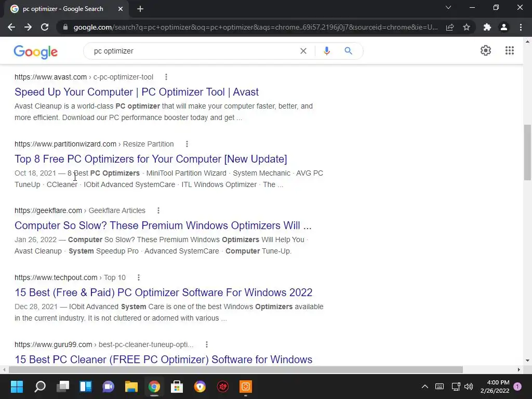
Task: Open the orange recorder app on taskbar
Action: tap(246, 387)
